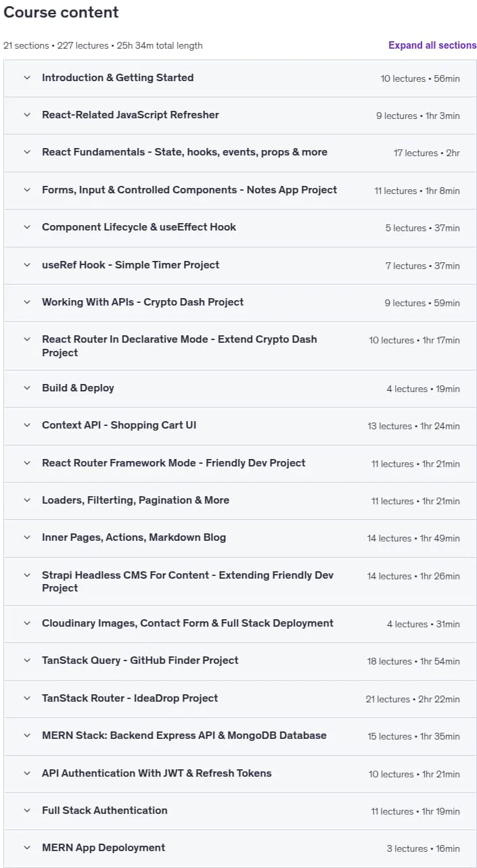Viewport: 477px width, 868px height.
Task: Click the chevron next to useRef Hook section
Action: [x=27, y=265]
